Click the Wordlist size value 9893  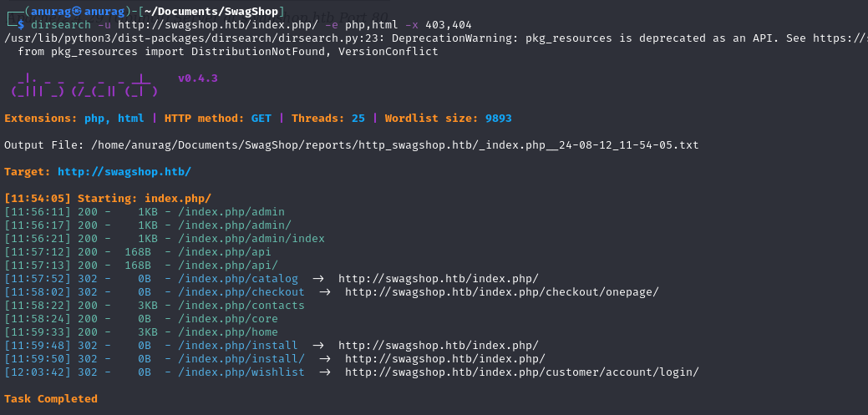click(495, 118)
